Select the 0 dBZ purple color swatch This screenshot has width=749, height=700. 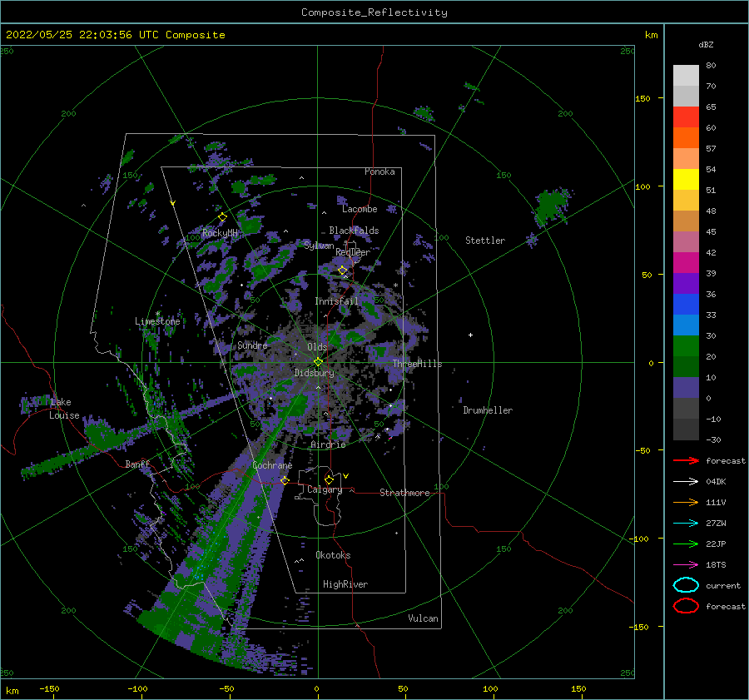(x=686, y=387)
